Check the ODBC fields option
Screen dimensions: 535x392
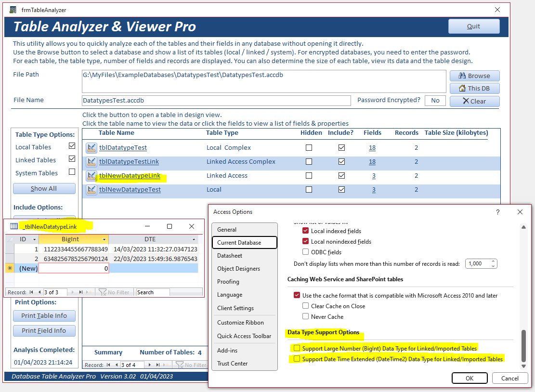pos(305,252)
